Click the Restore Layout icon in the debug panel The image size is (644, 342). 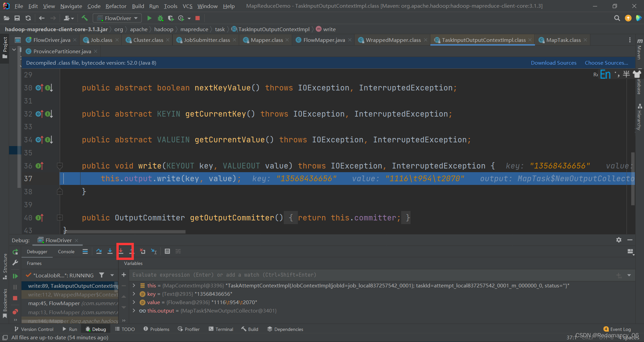[x=630, y=252]
